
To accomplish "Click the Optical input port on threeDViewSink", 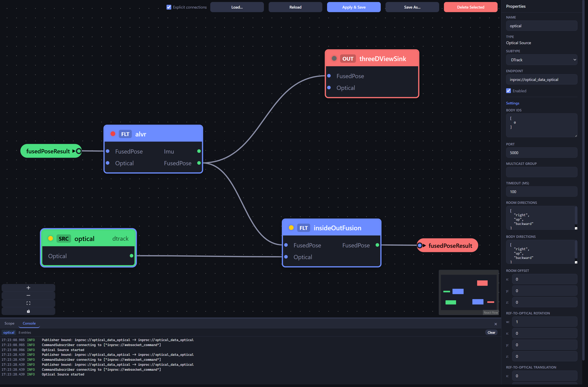I will (x=329, y=87).
